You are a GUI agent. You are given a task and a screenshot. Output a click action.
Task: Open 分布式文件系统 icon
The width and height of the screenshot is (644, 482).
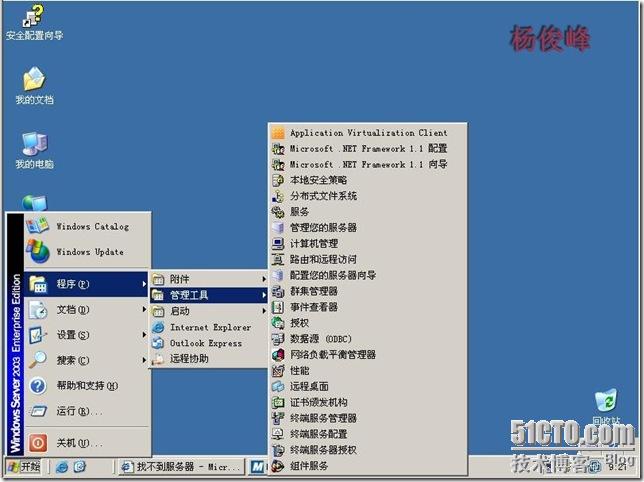(x=278, y=196)
